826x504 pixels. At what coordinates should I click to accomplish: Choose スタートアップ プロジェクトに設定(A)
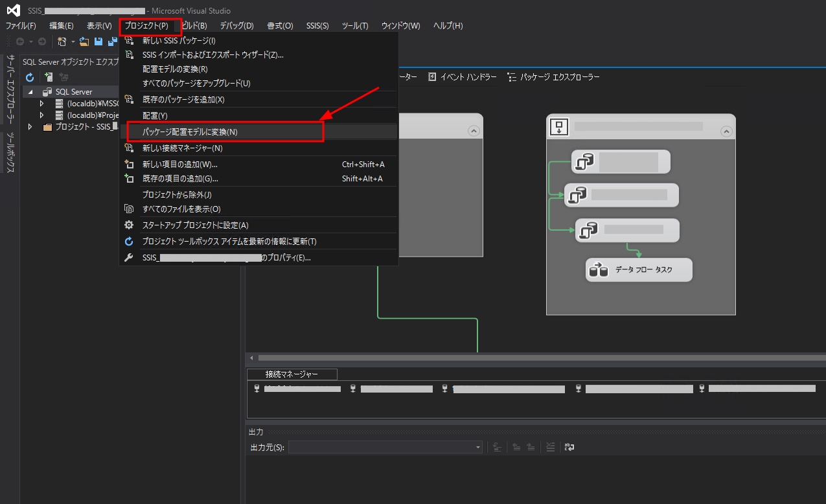258,225
